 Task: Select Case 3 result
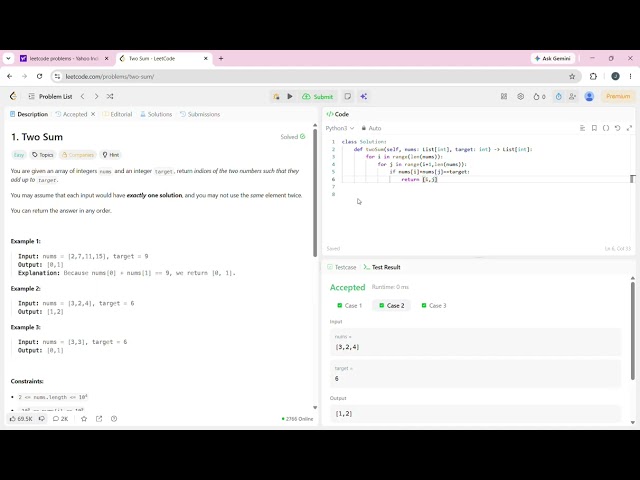pos(433,305)
